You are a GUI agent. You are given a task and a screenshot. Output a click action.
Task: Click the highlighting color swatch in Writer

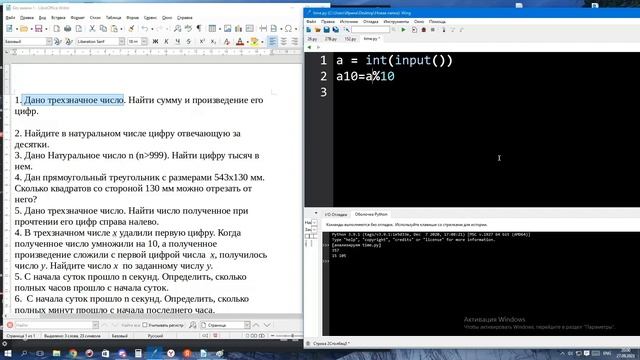254,41
